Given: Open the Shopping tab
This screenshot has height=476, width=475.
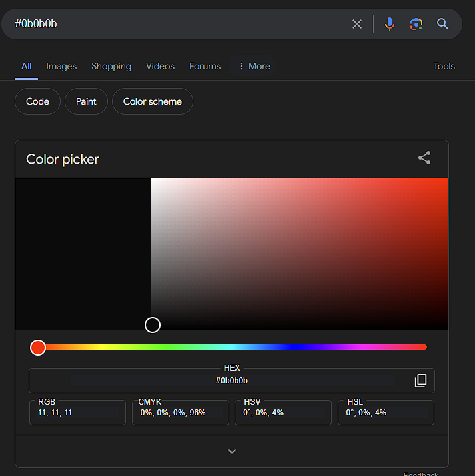Looking at the screenshot, I should coord(111,66).
